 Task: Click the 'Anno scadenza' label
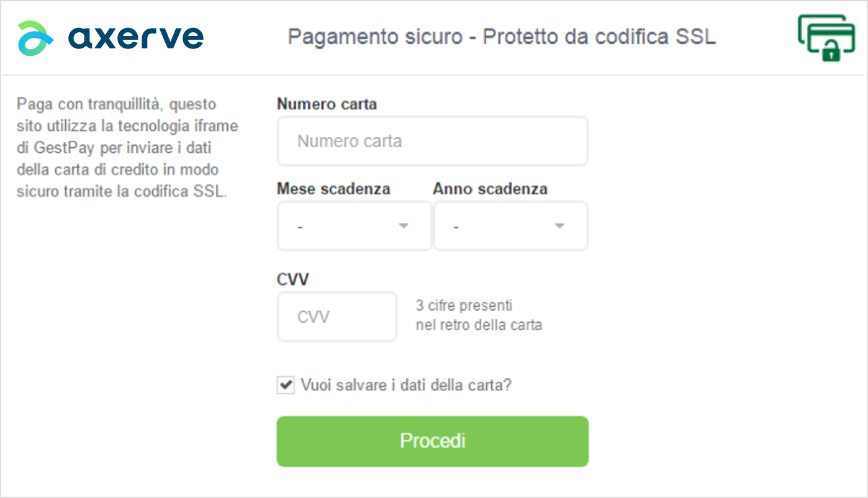coord(491,188)
